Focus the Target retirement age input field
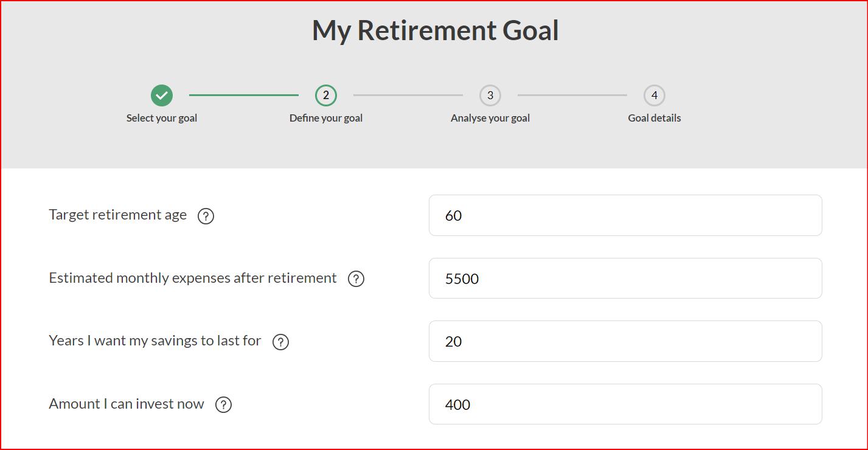The height and width of the screenshot is (450, 868). 625,215
